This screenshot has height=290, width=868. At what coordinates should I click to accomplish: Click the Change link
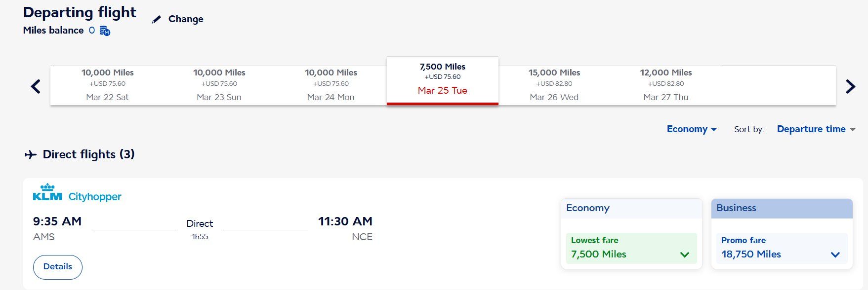tap(186, 19)
